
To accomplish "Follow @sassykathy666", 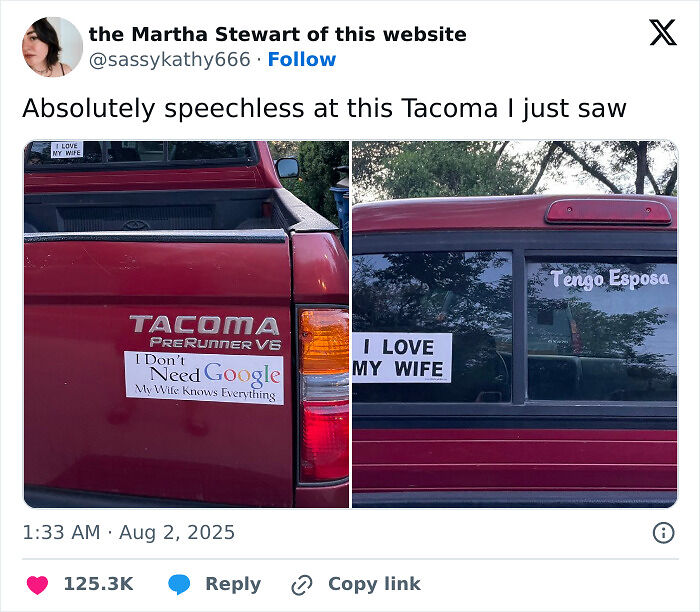I will click(302, 59).
